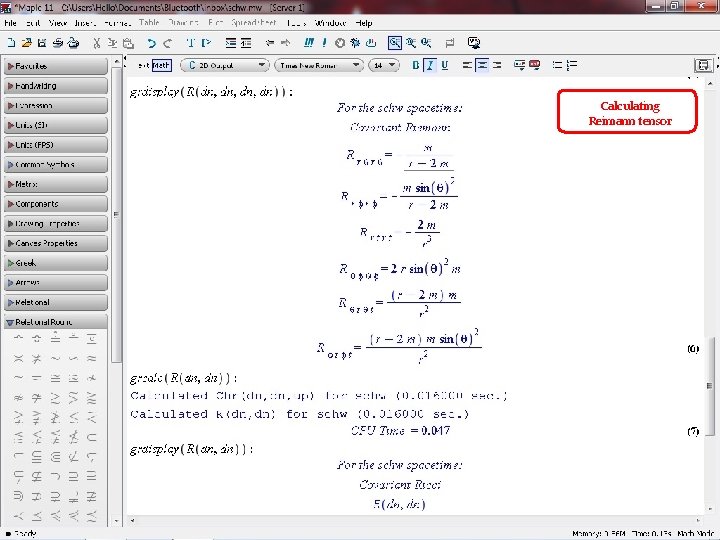Center align the text

482,65
